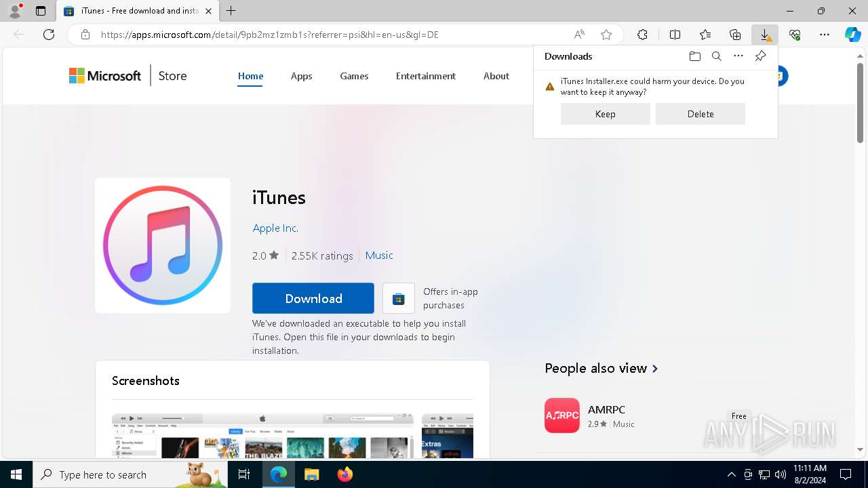Activate Read Aloud icon in address bar
This screenshot has height=488, width=868.
(x=579, y=35)
